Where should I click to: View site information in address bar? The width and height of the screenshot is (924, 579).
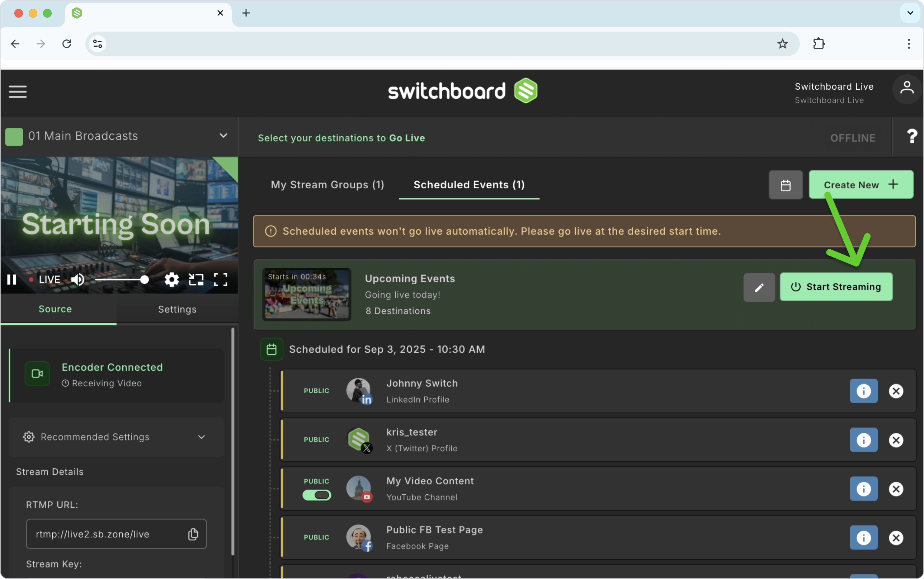98,44
